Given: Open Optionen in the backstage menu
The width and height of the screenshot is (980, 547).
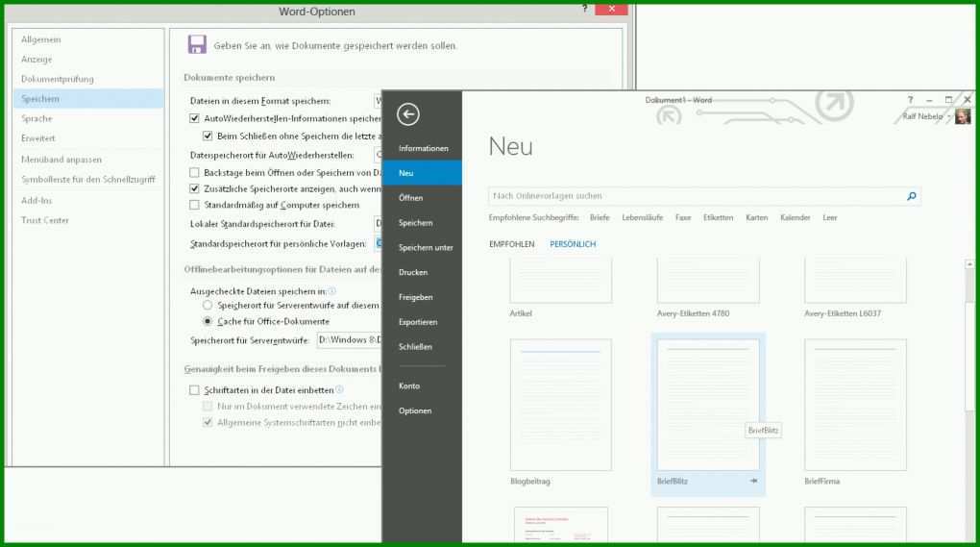Looking at the screenshot, I should point(423,410).
